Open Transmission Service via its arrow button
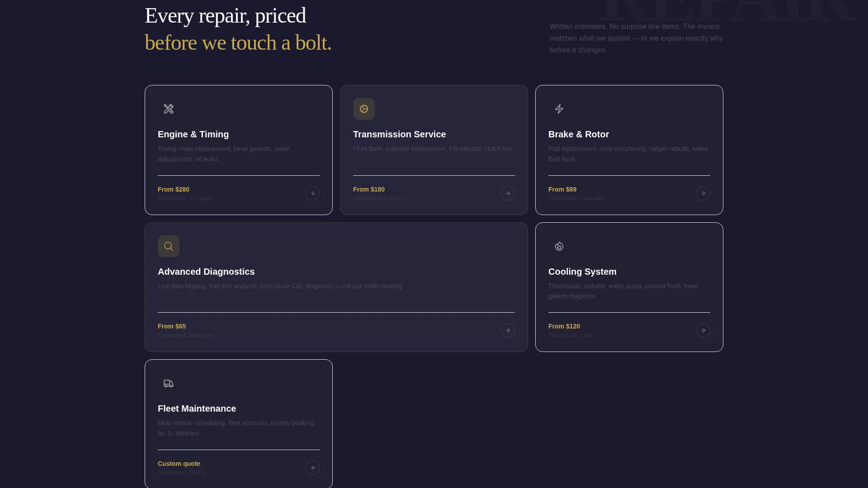This screenshot has width=868, height=488. click(508, 193)
